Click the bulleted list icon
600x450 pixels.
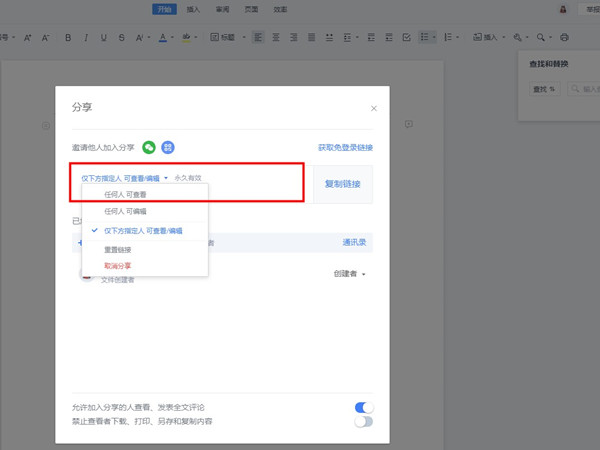[424, 38]
